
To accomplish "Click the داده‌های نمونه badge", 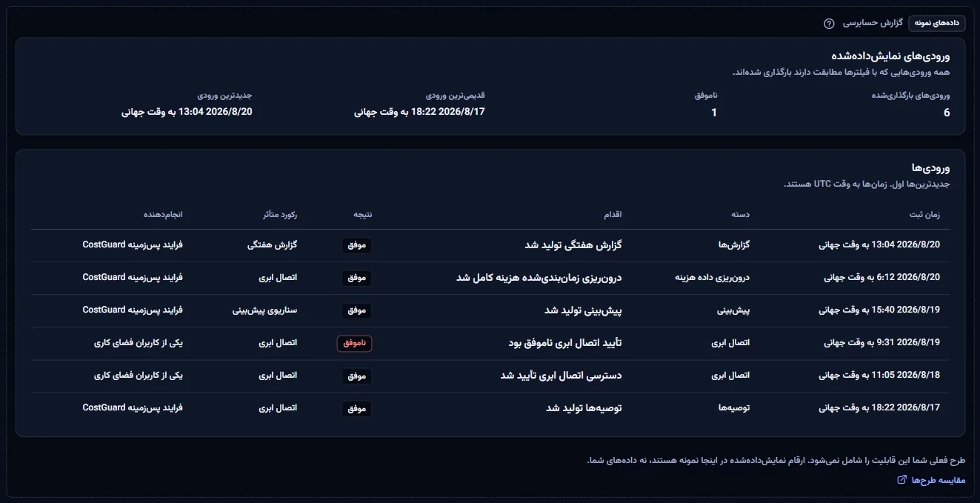I will tap(937, 23).
